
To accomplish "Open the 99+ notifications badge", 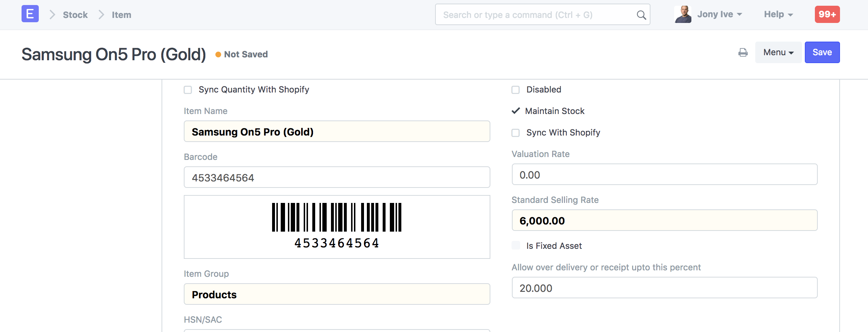I will (x=827, y=14).
